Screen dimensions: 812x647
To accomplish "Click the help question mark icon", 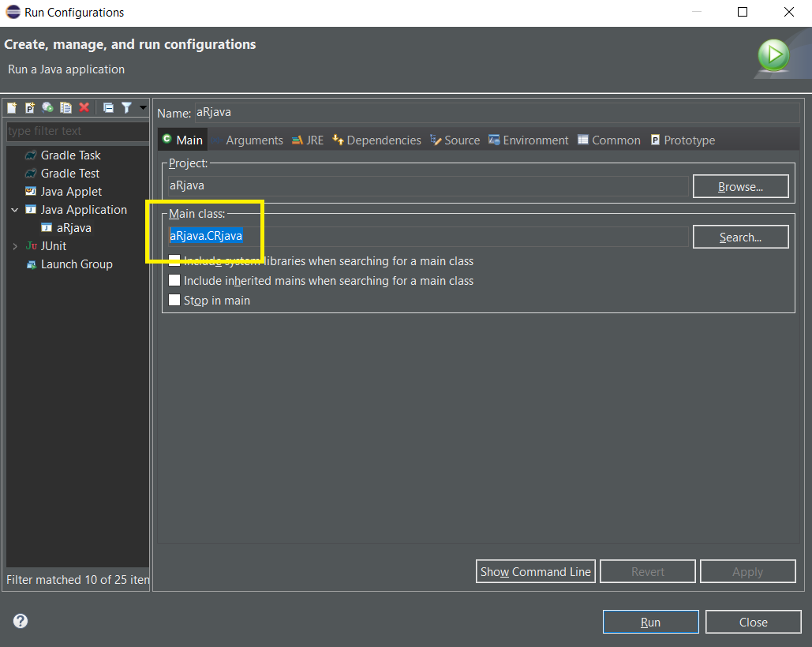I will pyautogui.click(x=21, y=621).
